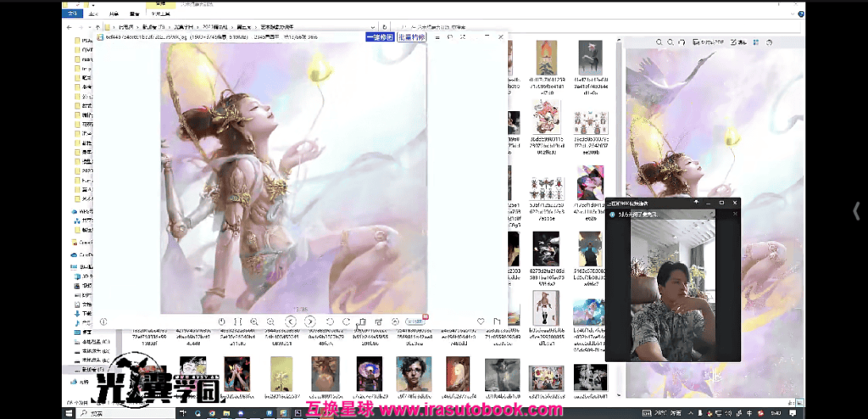868x419 pixels.
Task: Open the side panel arrow at the right edge
Action: 856,210
